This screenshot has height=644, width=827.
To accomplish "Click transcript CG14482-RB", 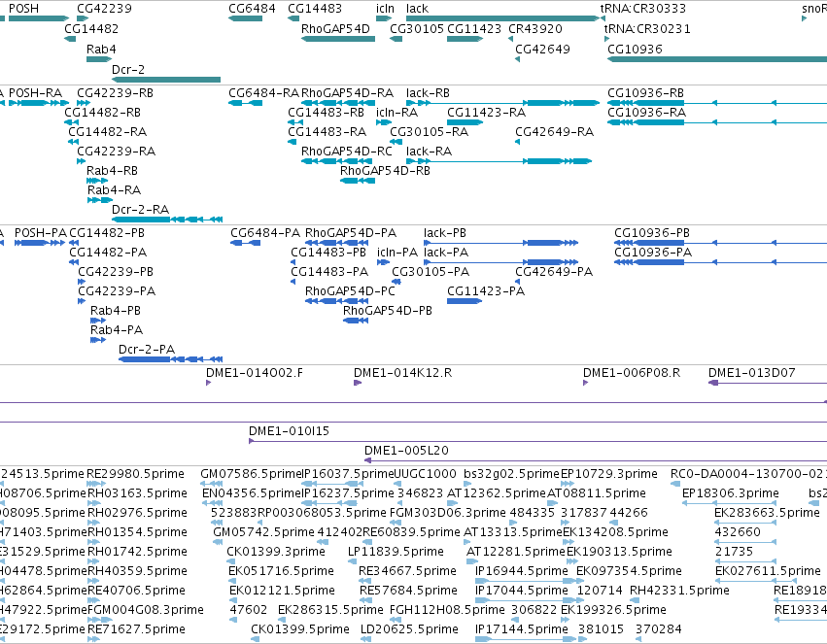I will click(71, 122).
